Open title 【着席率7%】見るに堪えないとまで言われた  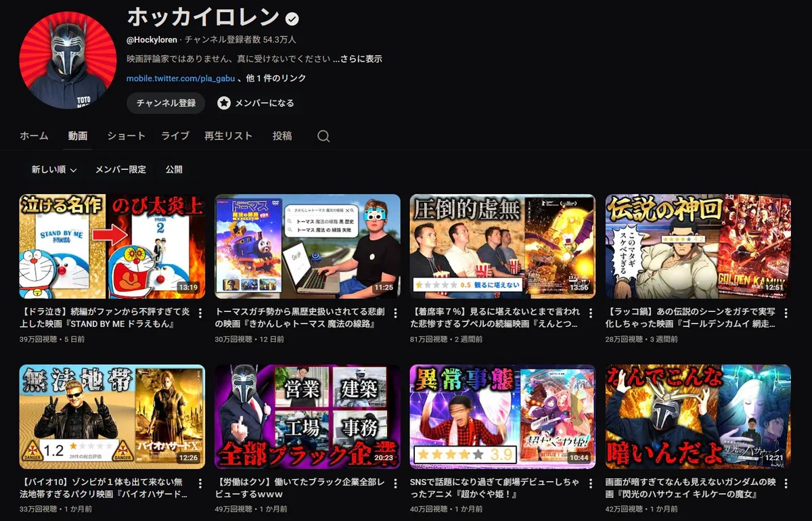(x=495, y=318)
